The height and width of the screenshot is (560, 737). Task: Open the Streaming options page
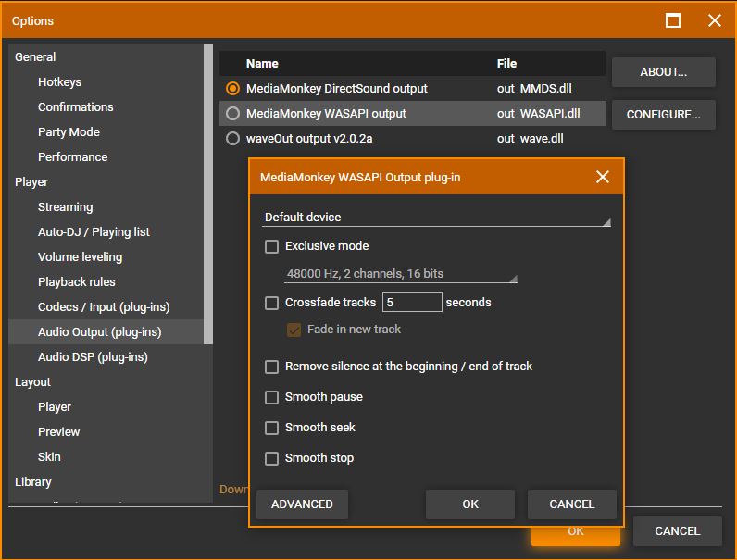pyautogui.click(x=66, y=206)
